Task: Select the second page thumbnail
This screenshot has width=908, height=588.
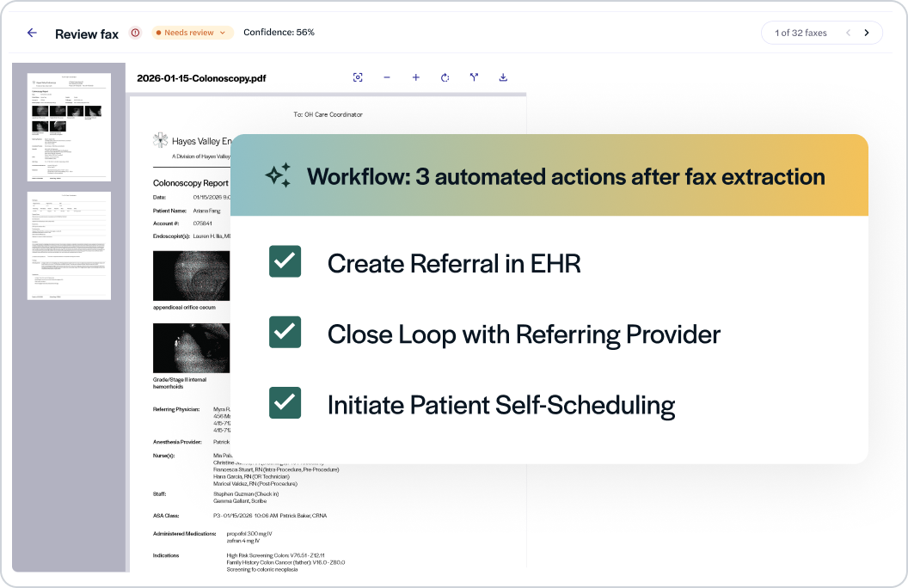Action: [69, 245]
